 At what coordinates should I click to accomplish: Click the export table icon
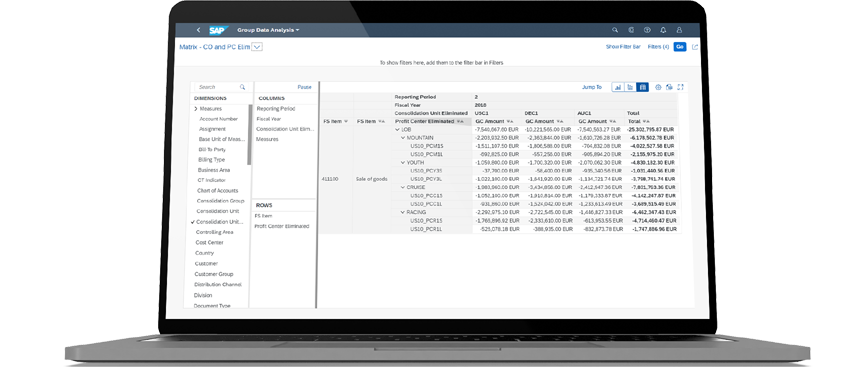tap(669, 87)
